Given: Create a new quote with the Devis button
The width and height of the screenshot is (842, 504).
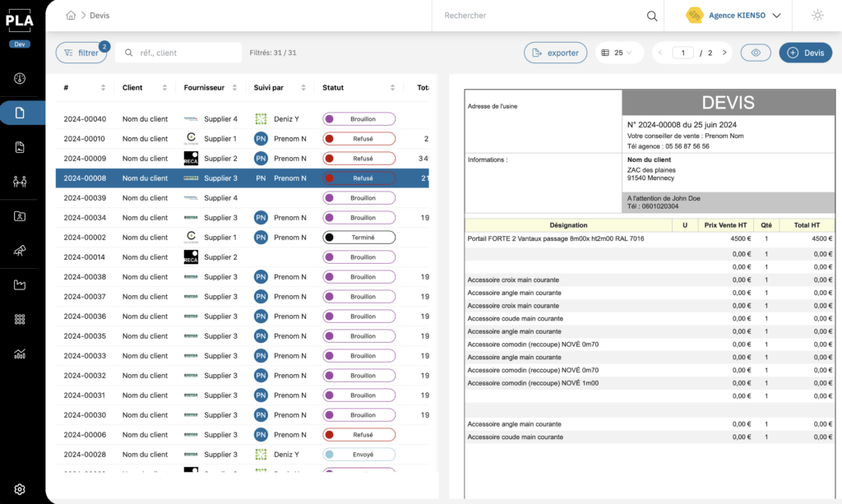Looking at the screenshot, I should [805, 51].
